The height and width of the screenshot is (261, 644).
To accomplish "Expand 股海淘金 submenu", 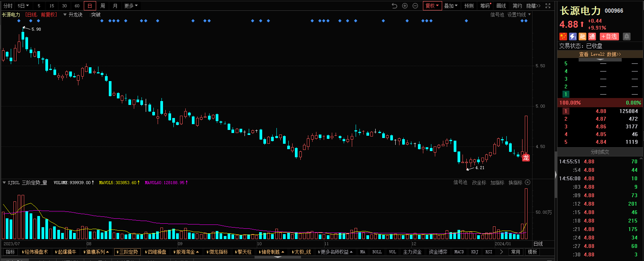I will tap(186, 252).
